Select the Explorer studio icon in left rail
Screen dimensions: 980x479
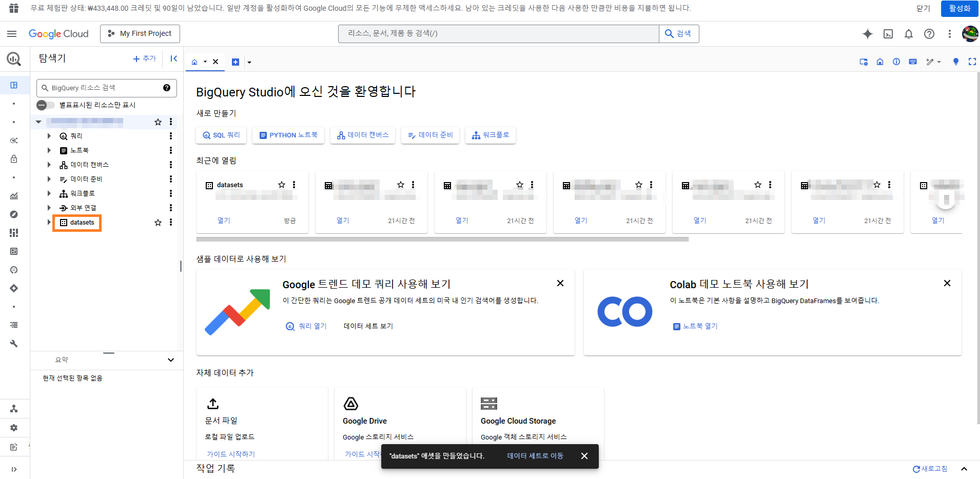tap(14, 85)
